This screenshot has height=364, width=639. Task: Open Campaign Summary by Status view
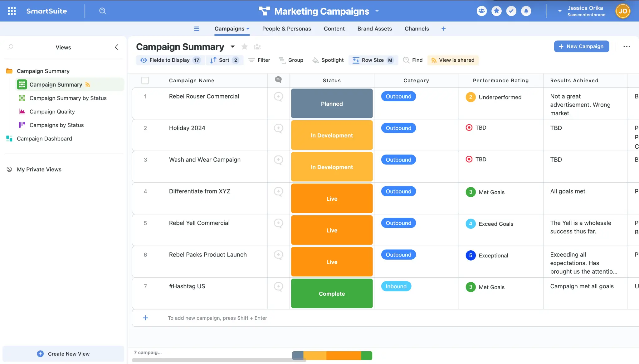click(68, 98)
